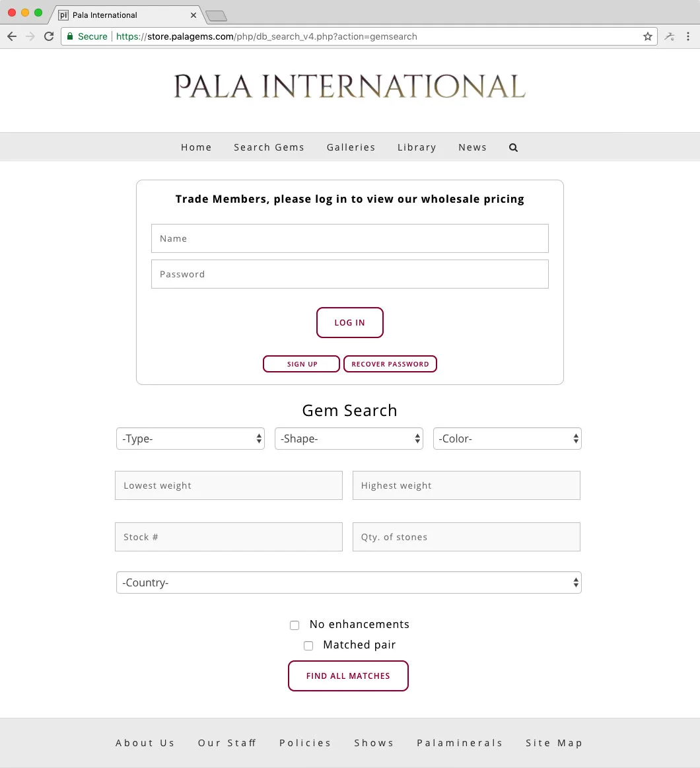Open the News menu item
The height and width of the screenshot is (768, 700).
tap(472, 147)
